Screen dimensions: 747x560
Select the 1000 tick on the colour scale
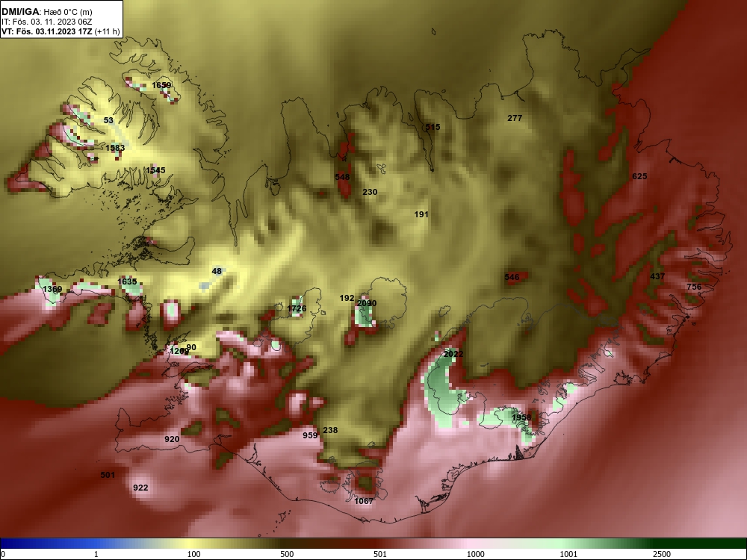[475, 554]
